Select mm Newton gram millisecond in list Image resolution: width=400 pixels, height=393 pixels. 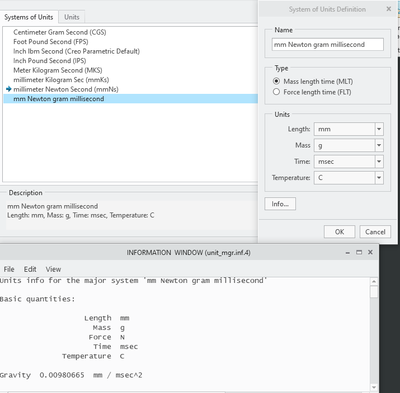130,99
